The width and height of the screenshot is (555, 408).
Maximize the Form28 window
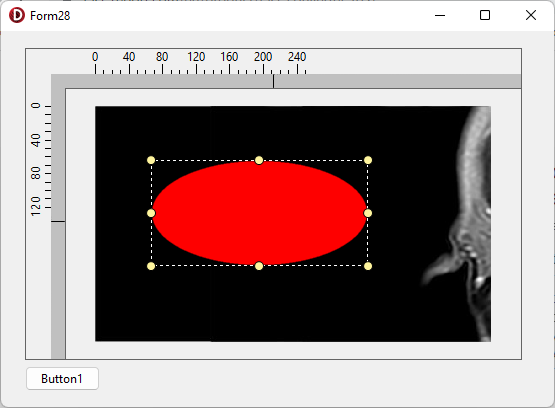(485, 15)
